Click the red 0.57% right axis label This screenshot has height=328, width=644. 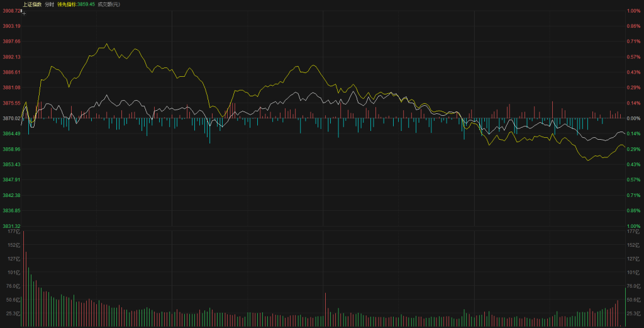(x=633, y=57)
